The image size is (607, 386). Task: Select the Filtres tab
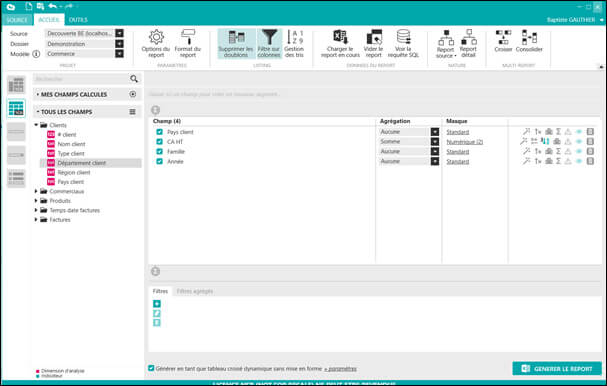pyautogui.click(x=160, y=291)
